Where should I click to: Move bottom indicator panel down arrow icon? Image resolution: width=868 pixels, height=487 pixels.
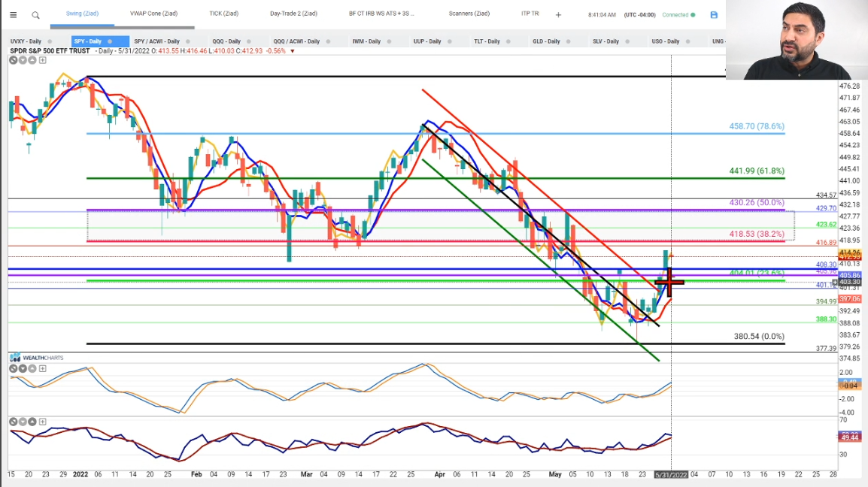coord(23,422)
